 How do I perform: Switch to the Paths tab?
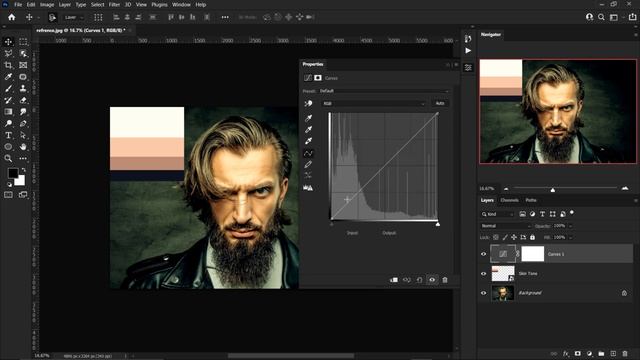click(531, 200)
